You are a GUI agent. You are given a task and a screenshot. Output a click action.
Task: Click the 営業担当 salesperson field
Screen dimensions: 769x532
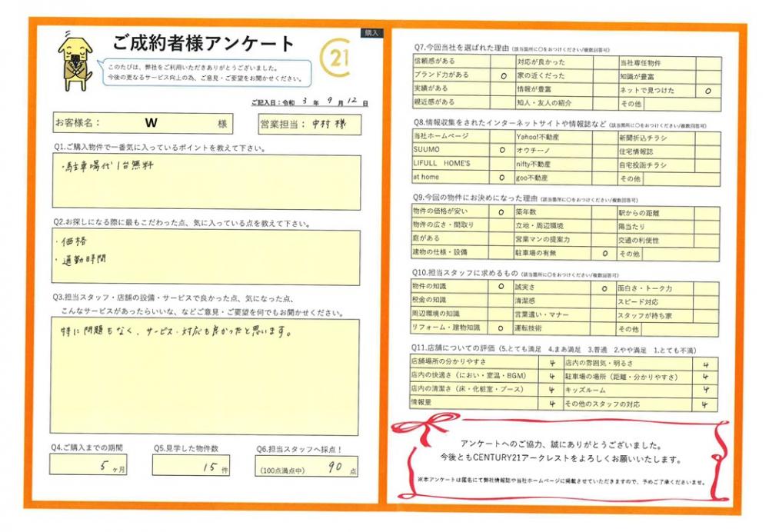pyautogui.click(x=309, y=123)
